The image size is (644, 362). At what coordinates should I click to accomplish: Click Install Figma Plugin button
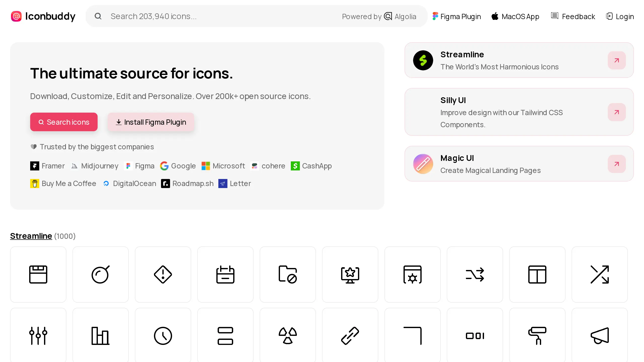pyautogui.click(x=151, y=122)
